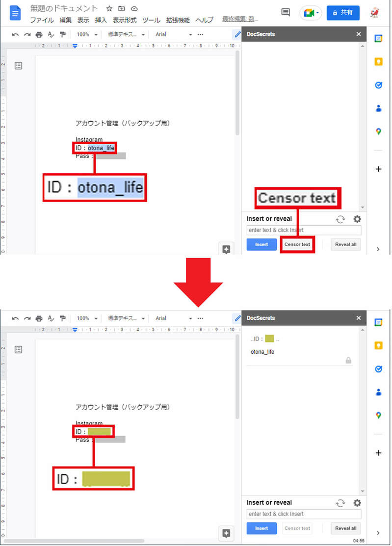Screen dimensions: 392x546
Task: Click Undo in the lower toolbar
Action: click(x=15, y=318)
